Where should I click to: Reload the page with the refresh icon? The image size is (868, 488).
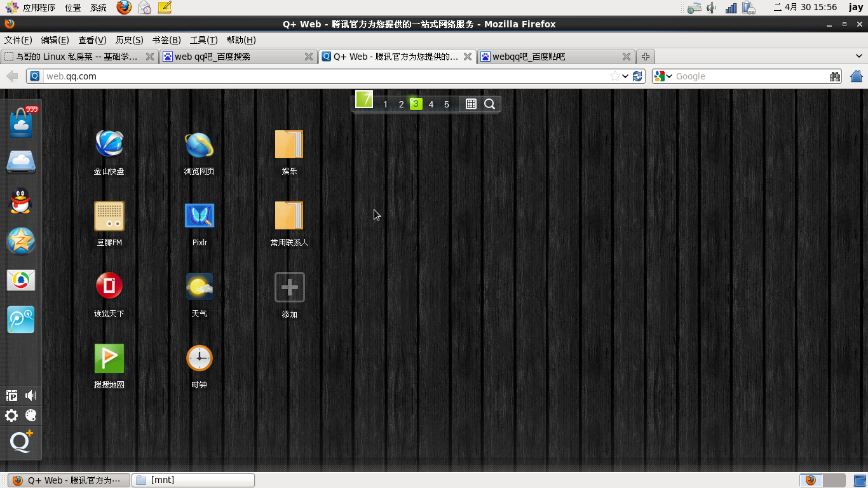(637, 76)
